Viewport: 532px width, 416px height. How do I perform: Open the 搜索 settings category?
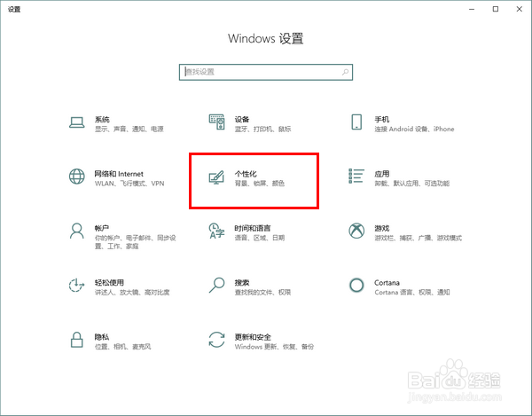(242, 283)
